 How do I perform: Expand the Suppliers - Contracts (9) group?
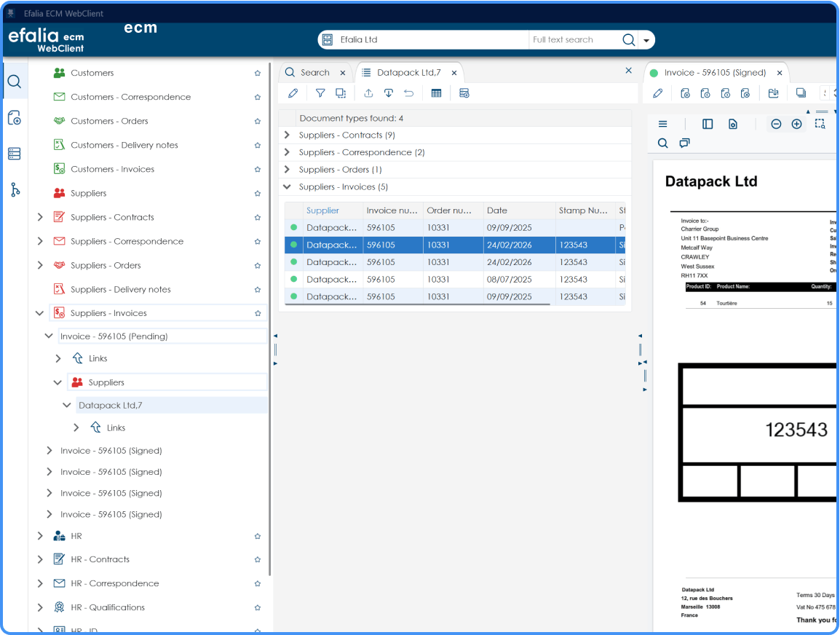pos(286,135)
